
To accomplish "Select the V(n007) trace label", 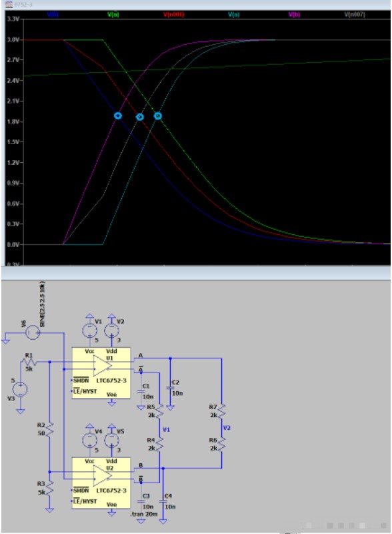I will click(x=355, y=15).
